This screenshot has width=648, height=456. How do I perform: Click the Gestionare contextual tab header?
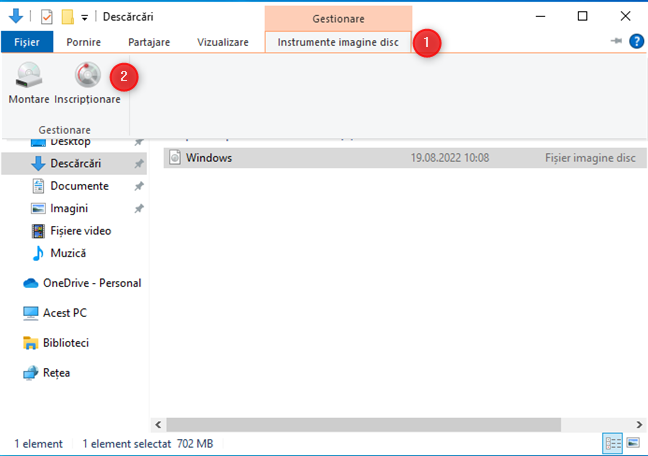pyautogui.click(x=338, y=19)
